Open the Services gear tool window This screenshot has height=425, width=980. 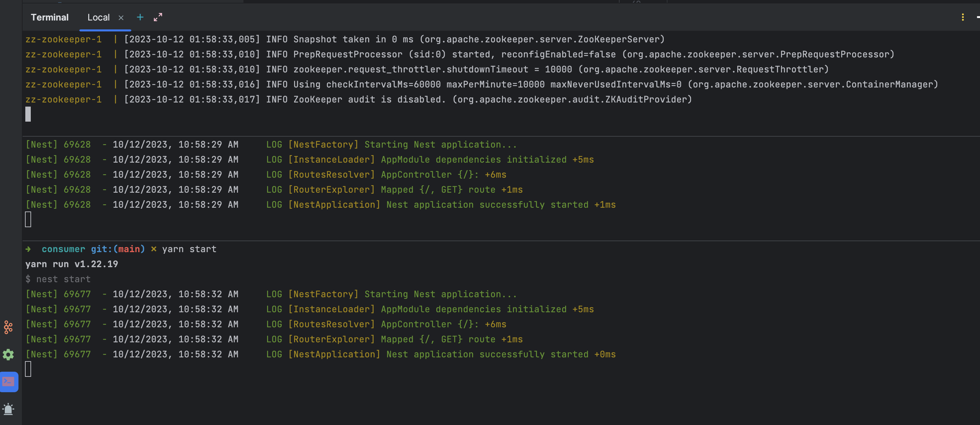(x=8, y=354)
